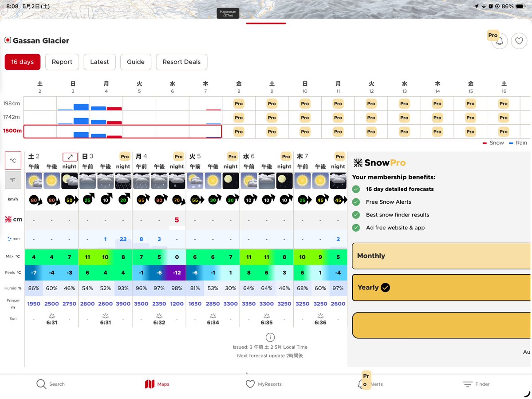The image size is (532, 399).
Task: Tap Sunday 3 night heavy rain icon
Action: (123, 181)
